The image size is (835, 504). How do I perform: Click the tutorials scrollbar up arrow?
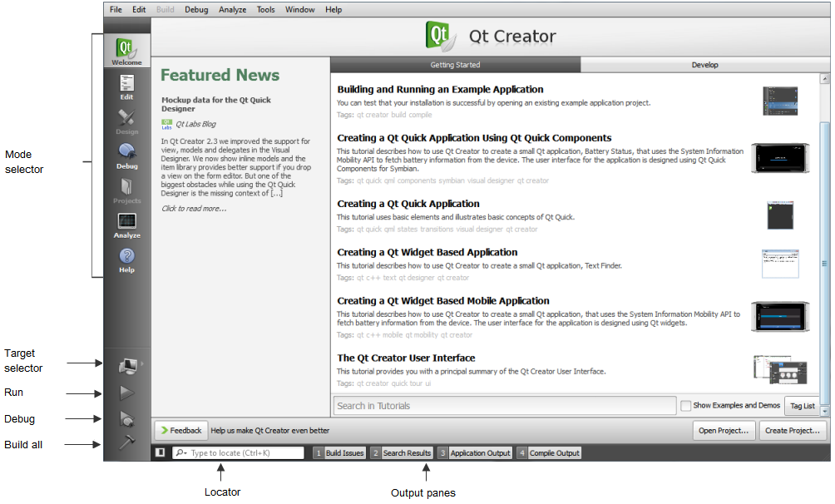(x=824, y=79)
